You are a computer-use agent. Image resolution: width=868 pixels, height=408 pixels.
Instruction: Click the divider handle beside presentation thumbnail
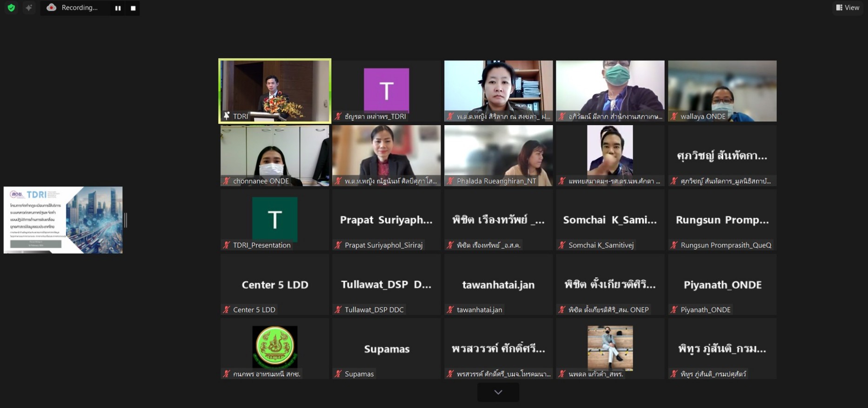[x=126, y=220]
